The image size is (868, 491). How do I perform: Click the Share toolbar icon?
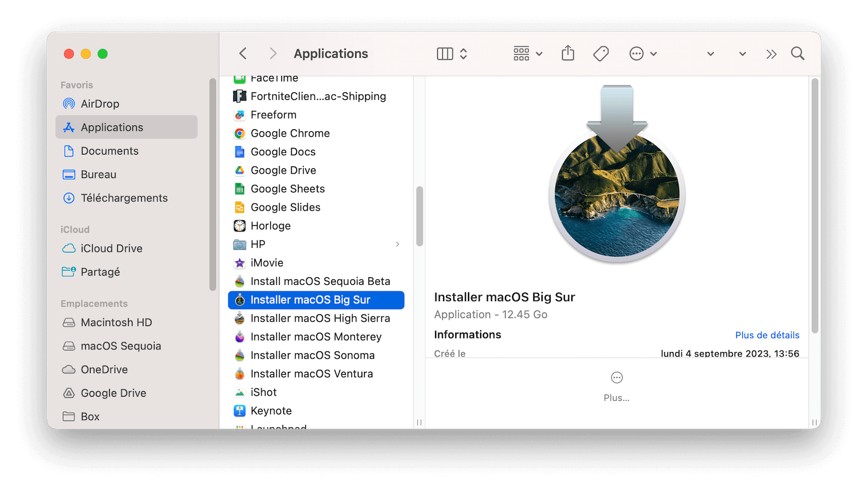568,53
